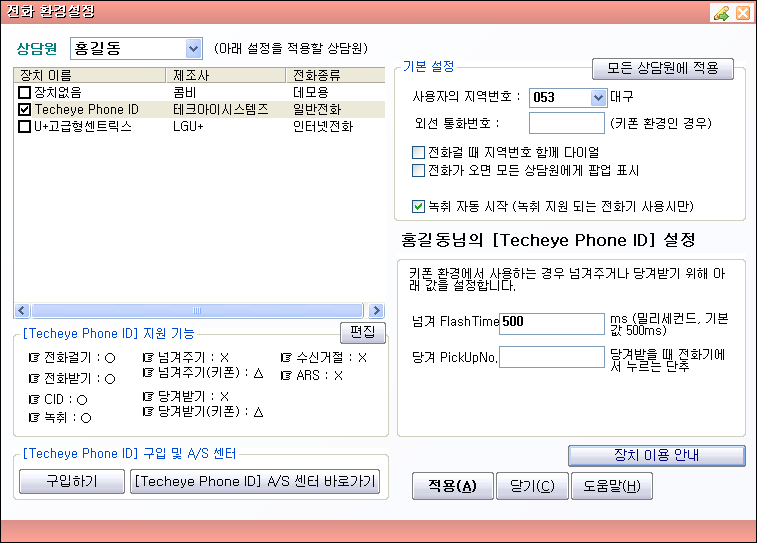757x543 pixels.
Task: Click the 장치 이용 안내 button
Action: click(x=657, y=455)
